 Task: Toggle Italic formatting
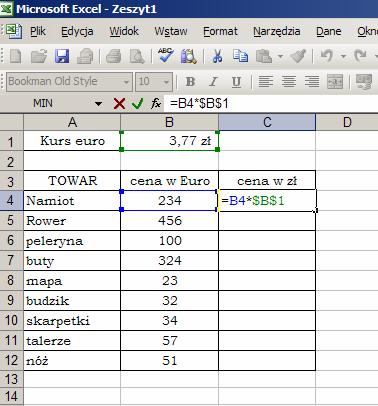click(x=213, y=81)
